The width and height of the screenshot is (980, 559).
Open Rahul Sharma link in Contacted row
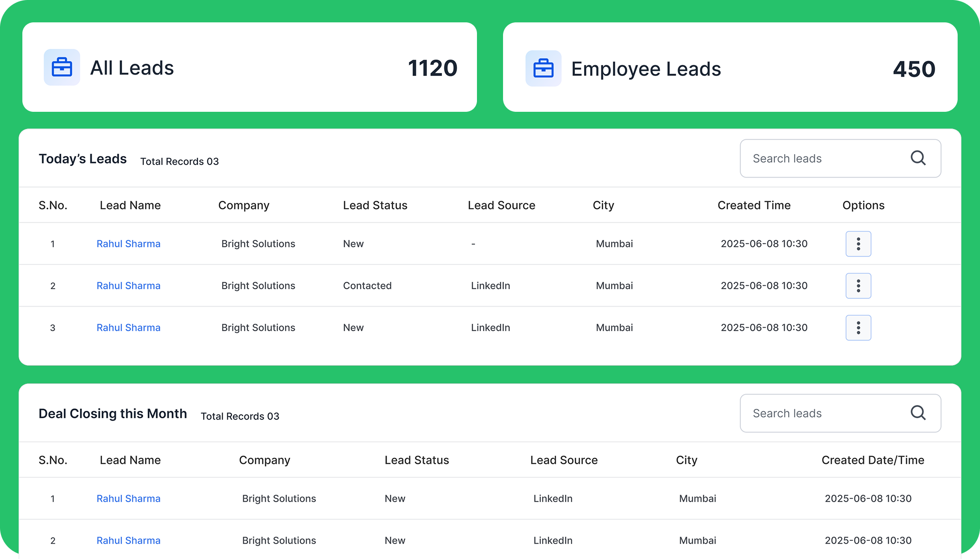point(129,286)
